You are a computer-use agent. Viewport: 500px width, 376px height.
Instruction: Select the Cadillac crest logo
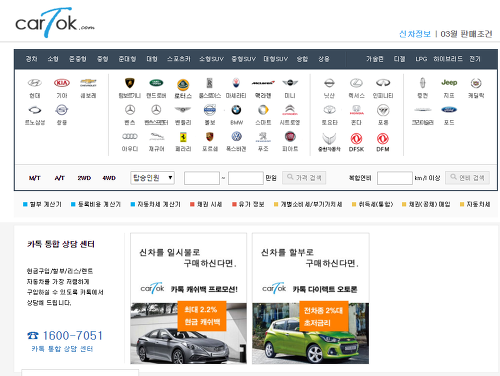tap(476, 83)
